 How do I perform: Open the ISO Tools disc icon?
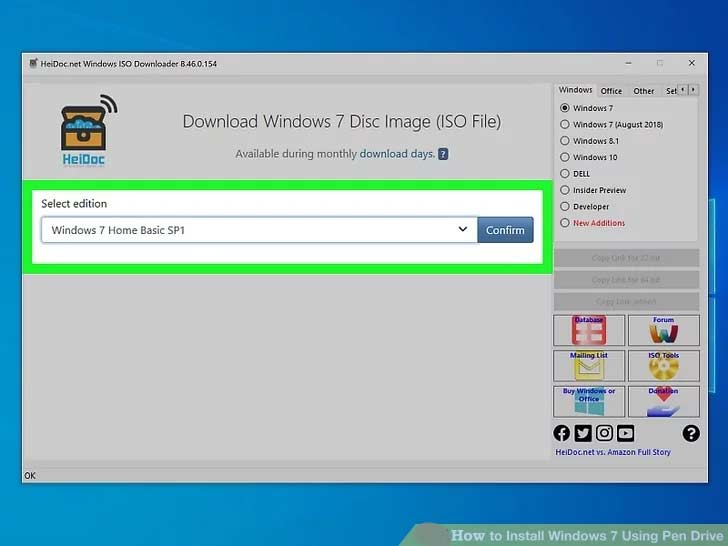[x=663, y=365]
